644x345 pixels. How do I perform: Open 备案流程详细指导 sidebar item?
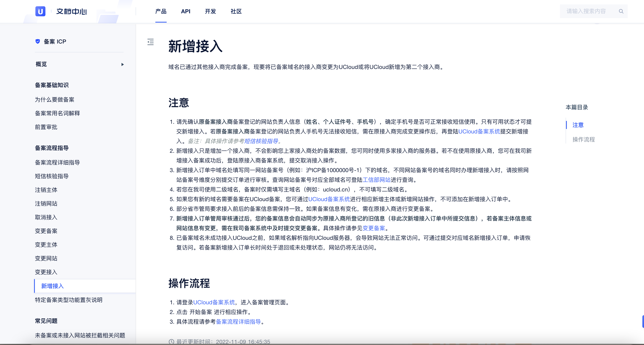57,162
